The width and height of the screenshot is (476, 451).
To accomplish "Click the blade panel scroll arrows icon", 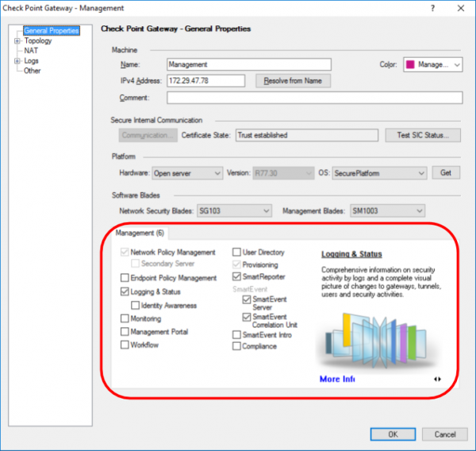I will (437, 380).
